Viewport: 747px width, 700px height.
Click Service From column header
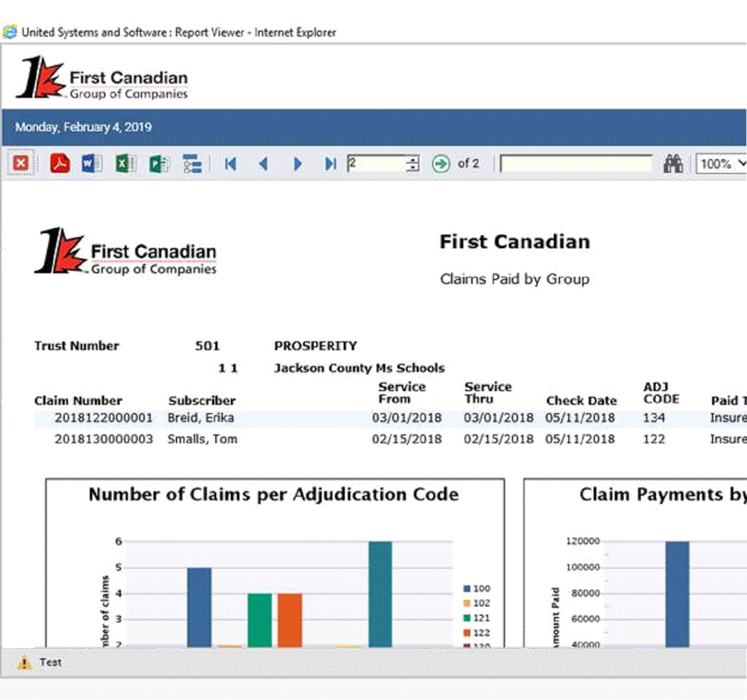point(402,392)
